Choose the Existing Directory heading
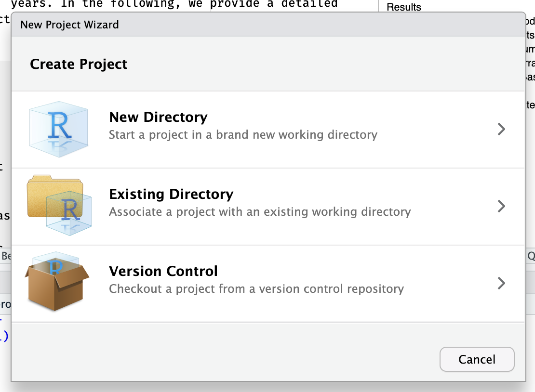 coord(171,194)
